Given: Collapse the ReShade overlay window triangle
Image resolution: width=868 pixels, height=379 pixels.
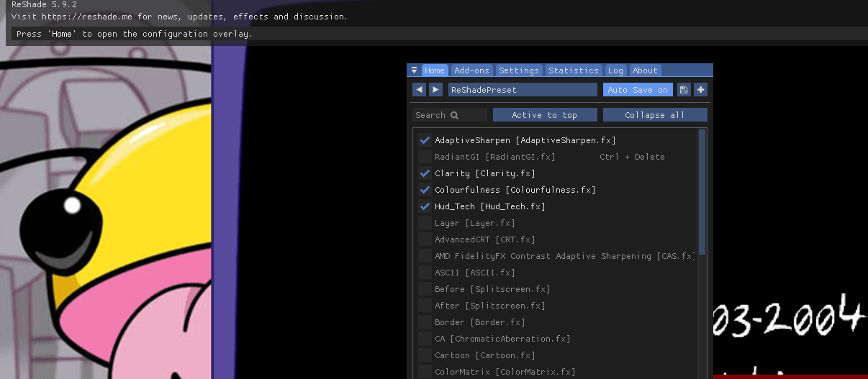Looking at the screenshot, I should 415,70.
